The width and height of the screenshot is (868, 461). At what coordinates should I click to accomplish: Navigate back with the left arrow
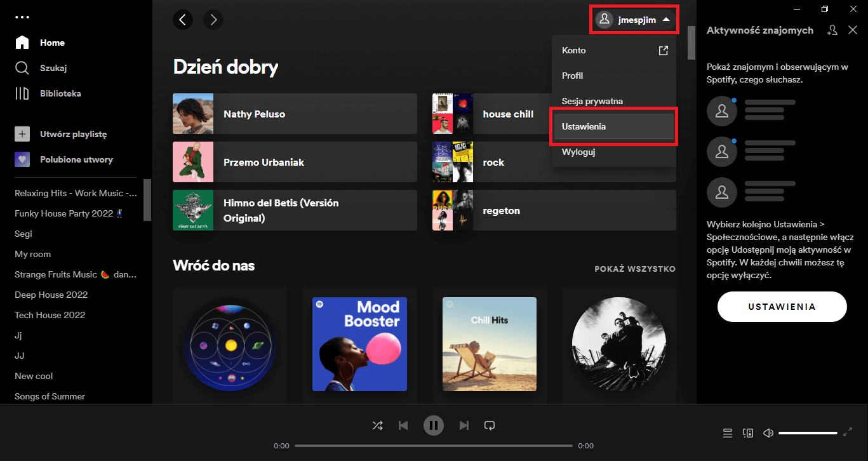coord(183,20)
